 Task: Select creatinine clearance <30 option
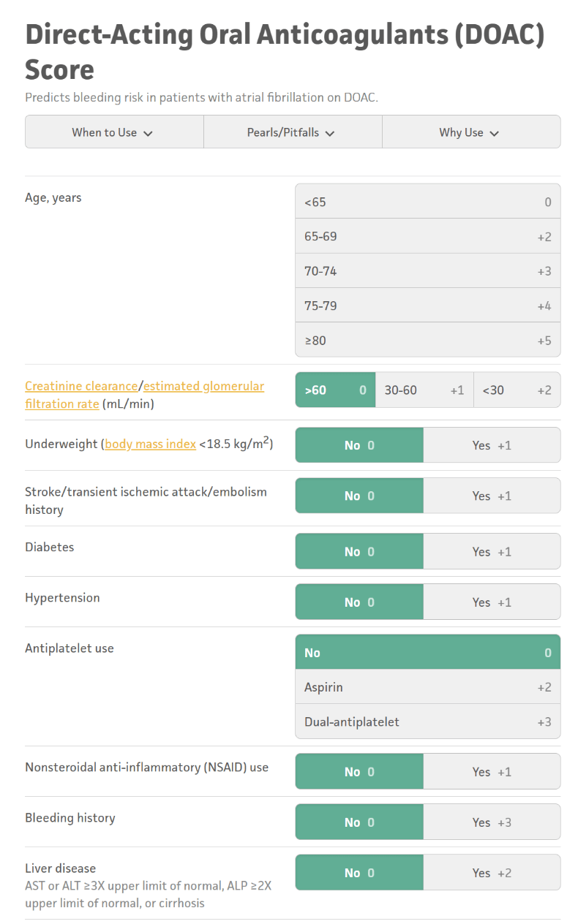coord(517,390)
